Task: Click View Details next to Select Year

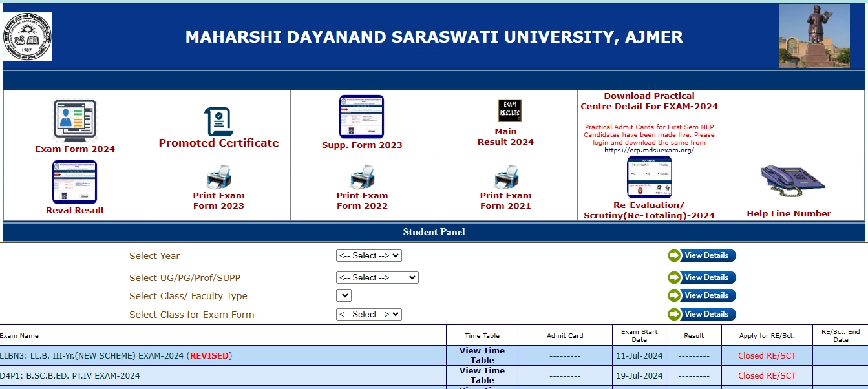Action: pos(701,255)
